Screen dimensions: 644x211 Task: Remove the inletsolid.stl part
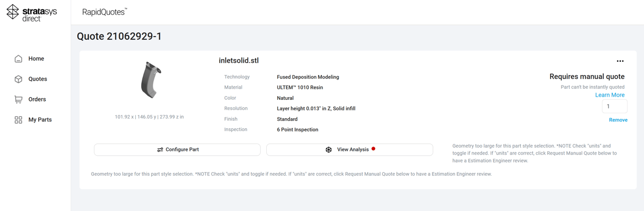(618, 120)
